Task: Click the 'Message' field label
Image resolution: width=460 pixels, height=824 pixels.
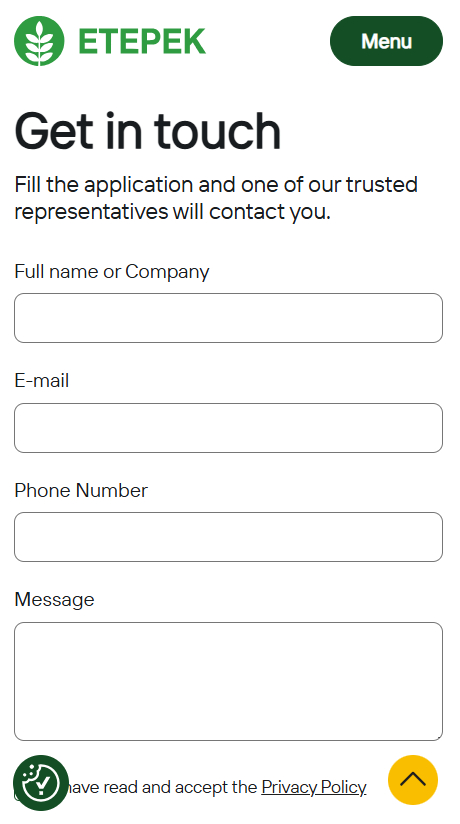Action: tap(54, 600)
